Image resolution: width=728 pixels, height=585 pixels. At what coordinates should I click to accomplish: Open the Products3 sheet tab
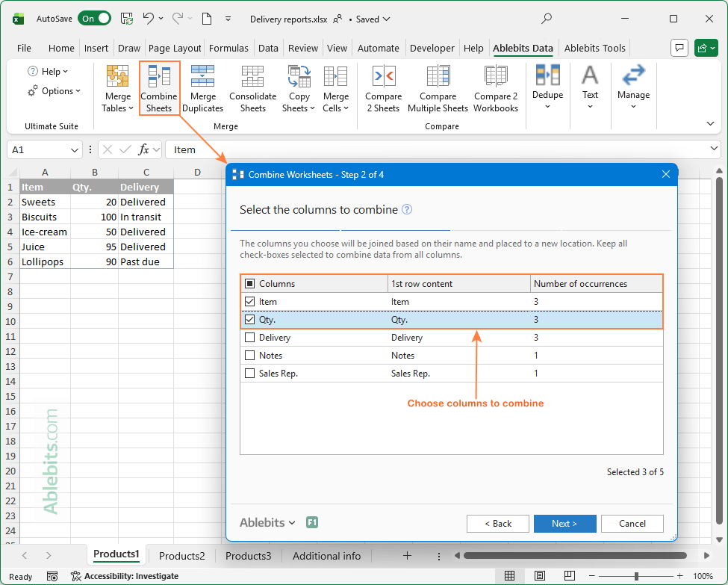pyautogui.click(x=248, y=556)
